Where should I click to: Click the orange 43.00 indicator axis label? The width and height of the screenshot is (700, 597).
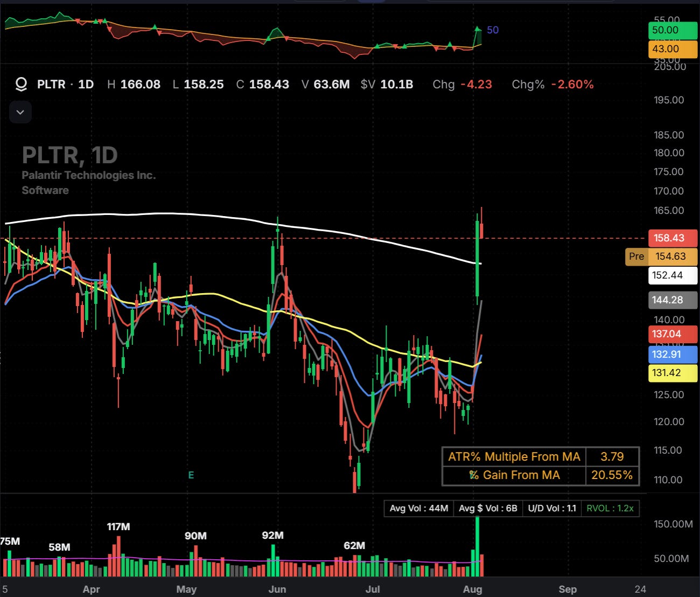click(673, 49)
